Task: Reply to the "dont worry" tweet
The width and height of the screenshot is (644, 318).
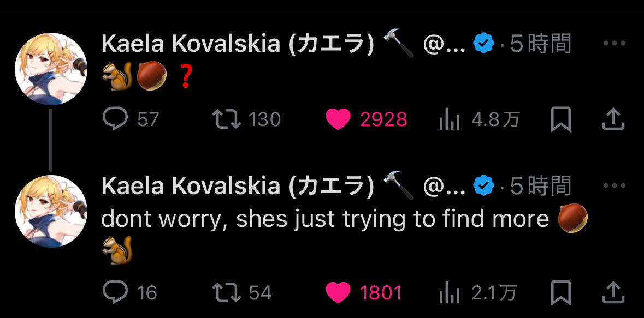Action: tap(115, 293)
